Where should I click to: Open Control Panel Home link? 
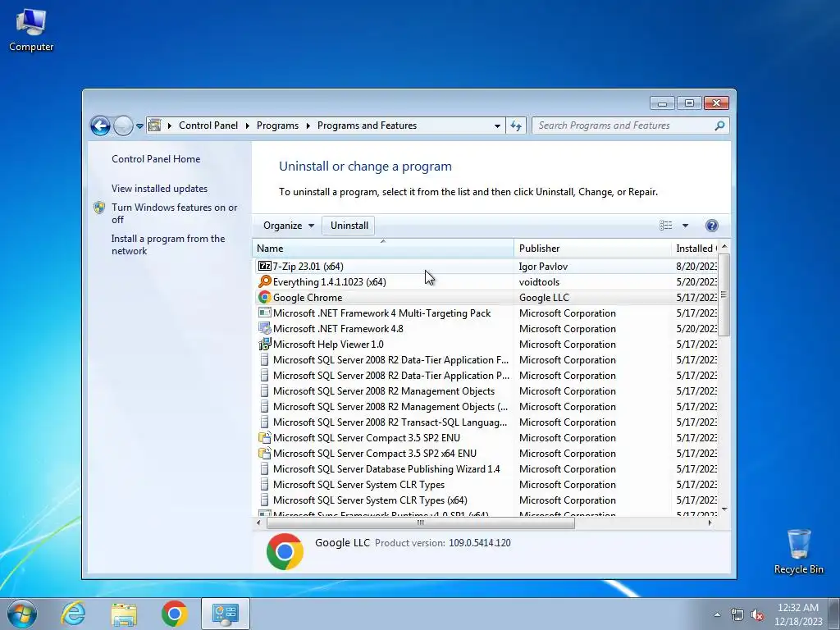pos(156,159)
